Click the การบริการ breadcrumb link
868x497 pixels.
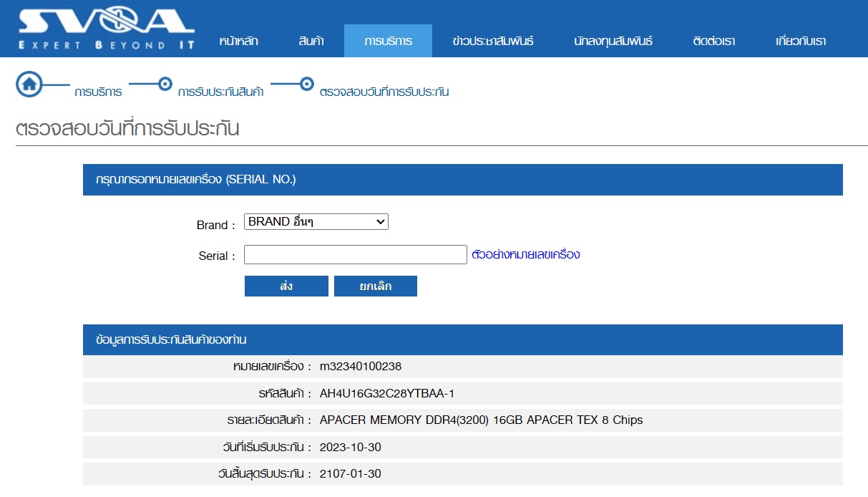tap(98, 92)
